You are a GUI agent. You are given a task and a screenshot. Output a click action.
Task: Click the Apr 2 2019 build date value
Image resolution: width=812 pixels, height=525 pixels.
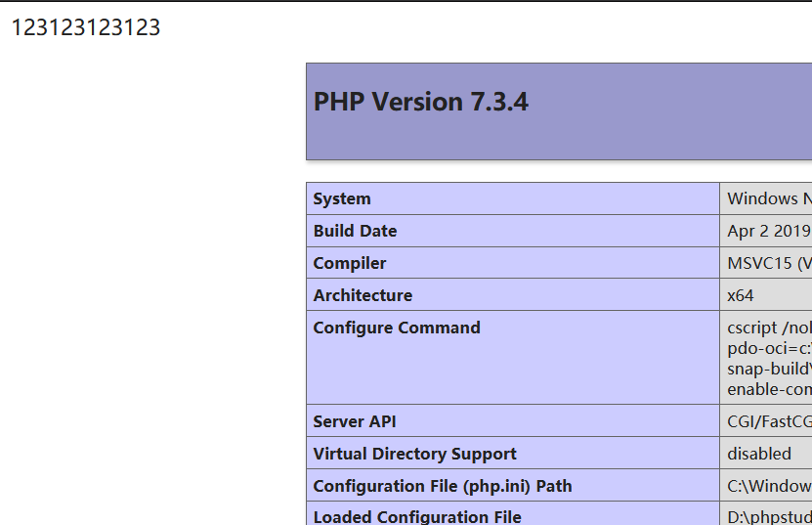tap(769, 231)
